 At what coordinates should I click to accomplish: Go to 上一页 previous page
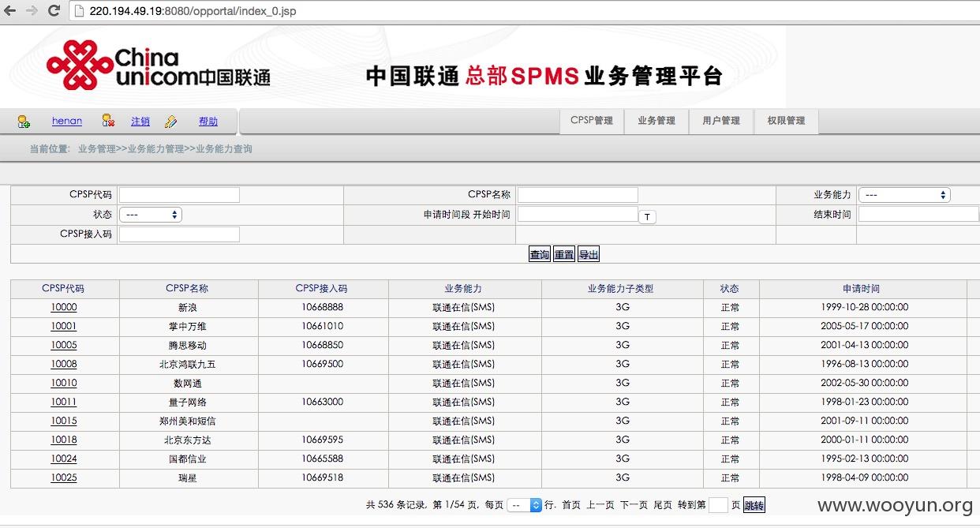click(600, 505)
